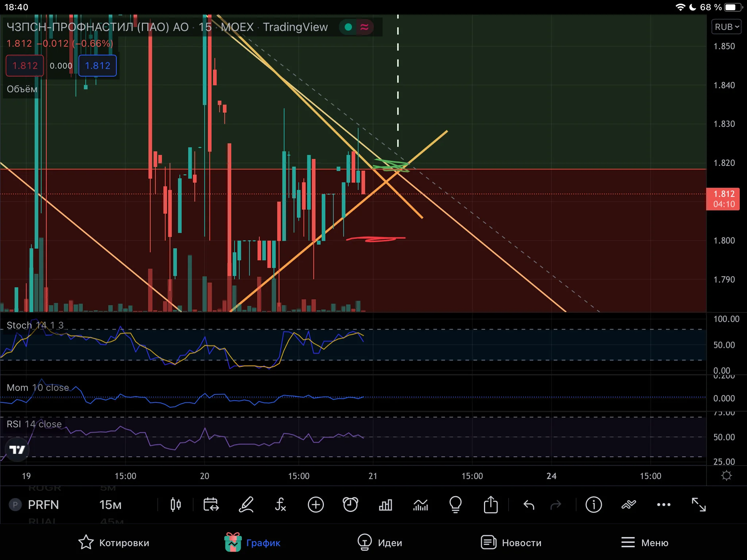Toggle the green market status indicator

[x=348, y=27]
